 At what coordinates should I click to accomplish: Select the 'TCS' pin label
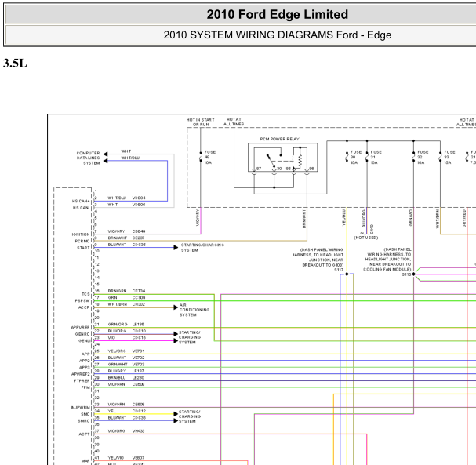(x=85, y=294)
